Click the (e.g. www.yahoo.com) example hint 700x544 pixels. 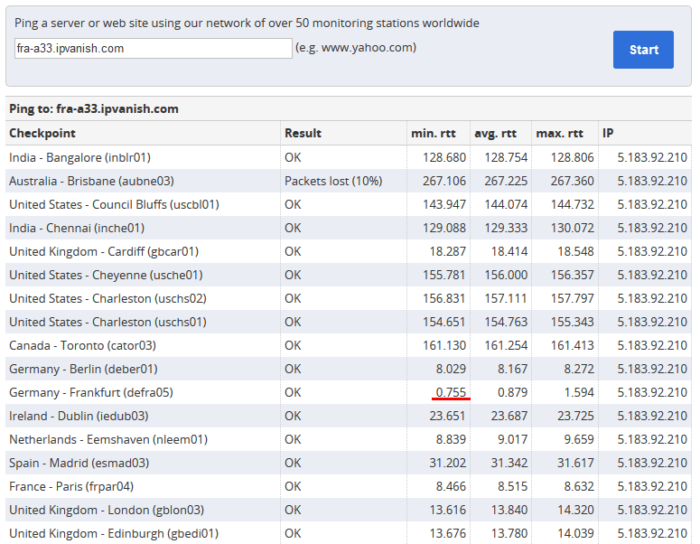pyautogui.click(x=356, y=47)
